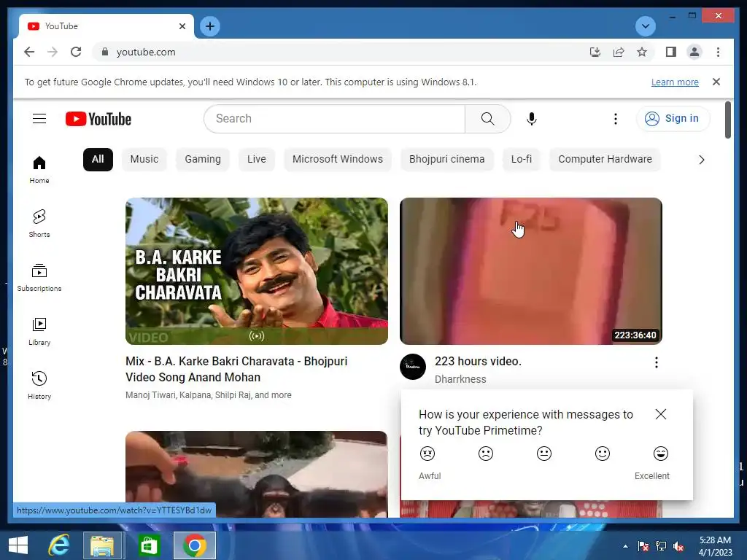Rate experience Excellent with grinning face

[660, 454]
